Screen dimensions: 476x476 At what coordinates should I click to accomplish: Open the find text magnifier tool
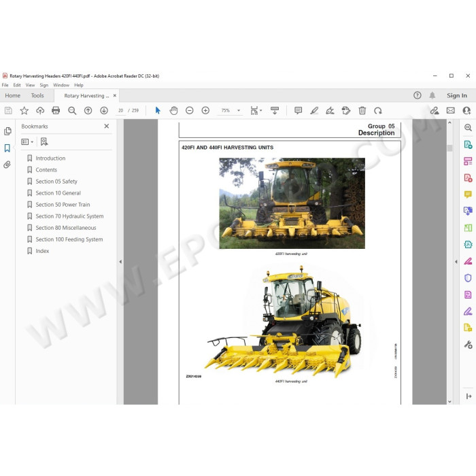[72, 110]
